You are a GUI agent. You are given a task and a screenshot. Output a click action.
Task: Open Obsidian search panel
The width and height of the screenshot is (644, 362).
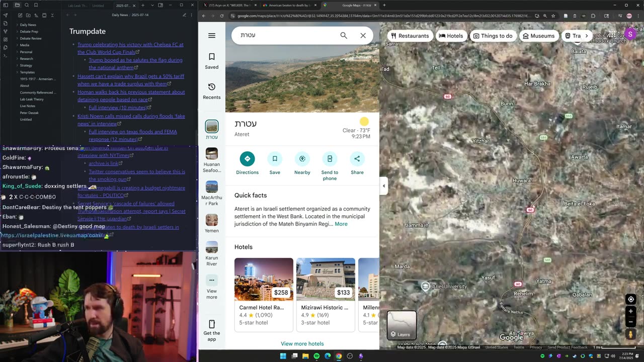coord(26,5)
